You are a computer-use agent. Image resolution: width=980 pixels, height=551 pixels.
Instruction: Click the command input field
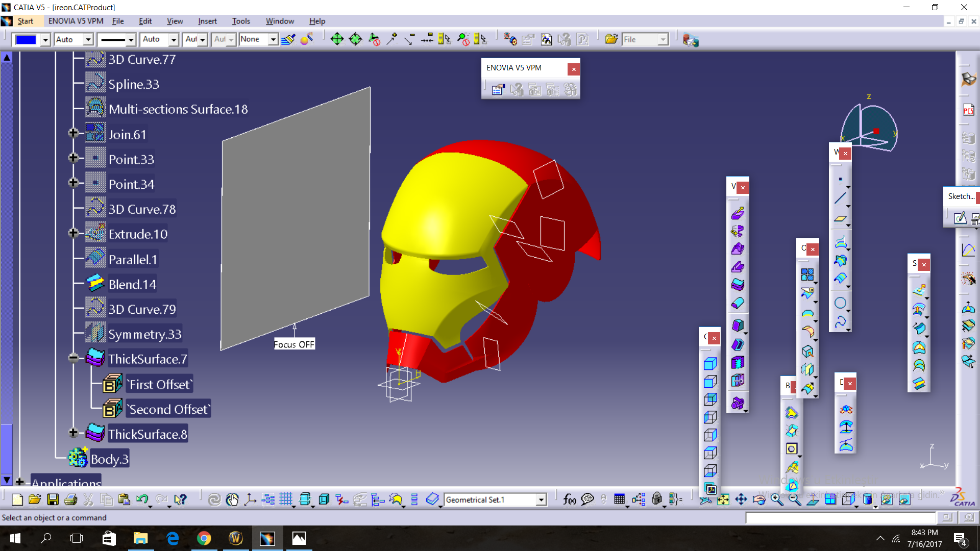pos(841,518)
